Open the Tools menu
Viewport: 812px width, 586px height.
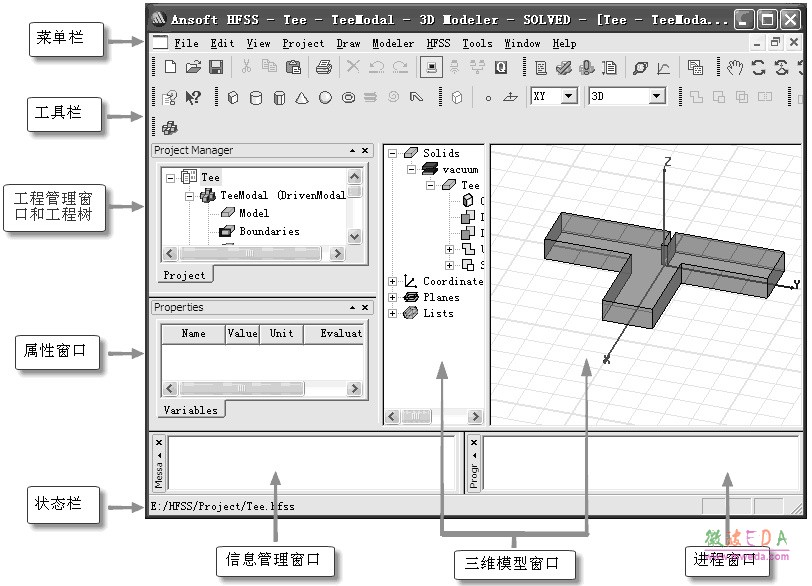coord(477,43)
